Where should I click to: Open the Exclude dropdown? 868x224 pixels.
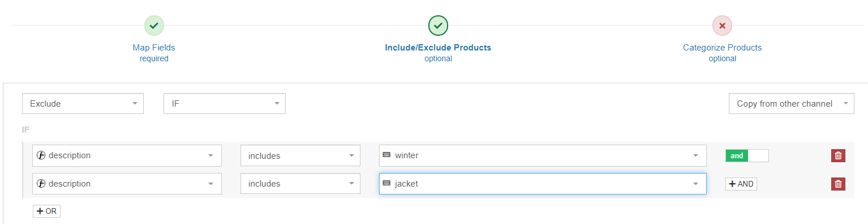tap(83, 104)
